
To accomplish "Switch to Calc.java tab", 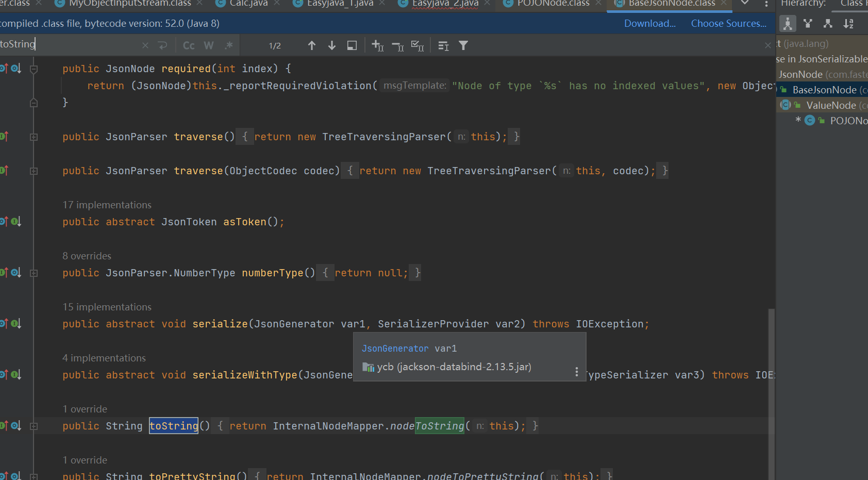I will pyautogui.click(x=248, y=4).
